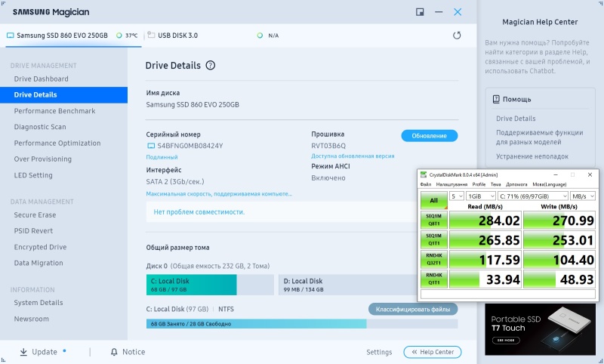Open Data Migration
Viewport: 604px width, 364px height.
pos(39,263)
